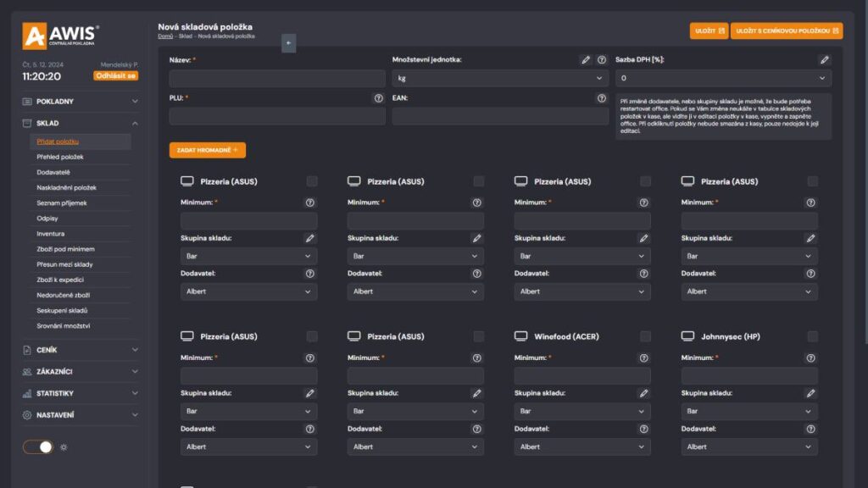The image size is (868, 488).
Task: Follow the Domů breadcrumb link
Action: point(165,36)
